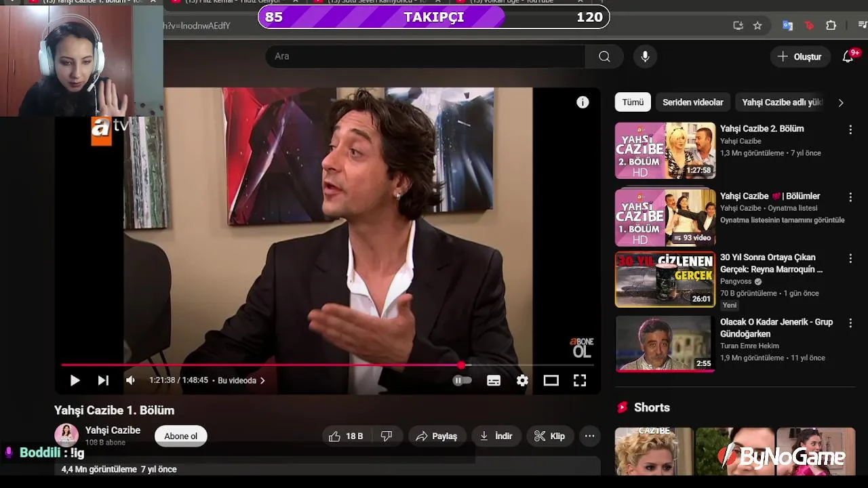Select the Tümü filter chip
Screen dimensions: 868x488
click(633, 102)
